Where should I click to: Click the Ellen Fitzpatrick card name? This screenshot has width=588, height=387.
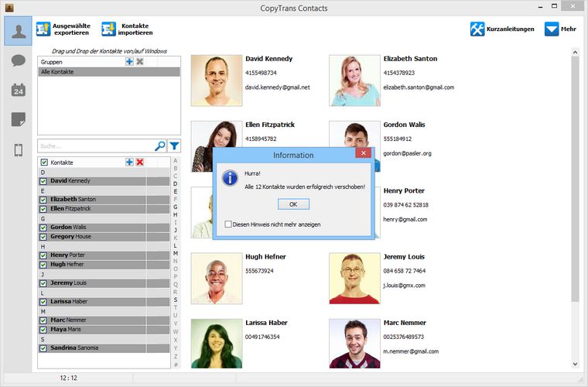[x=270, y=125]
